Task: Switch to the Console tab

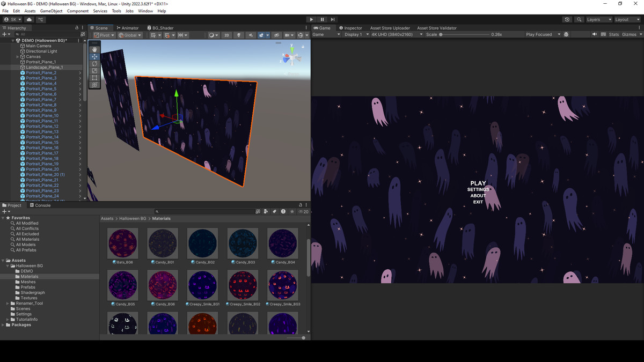Action: coord(40,205)
